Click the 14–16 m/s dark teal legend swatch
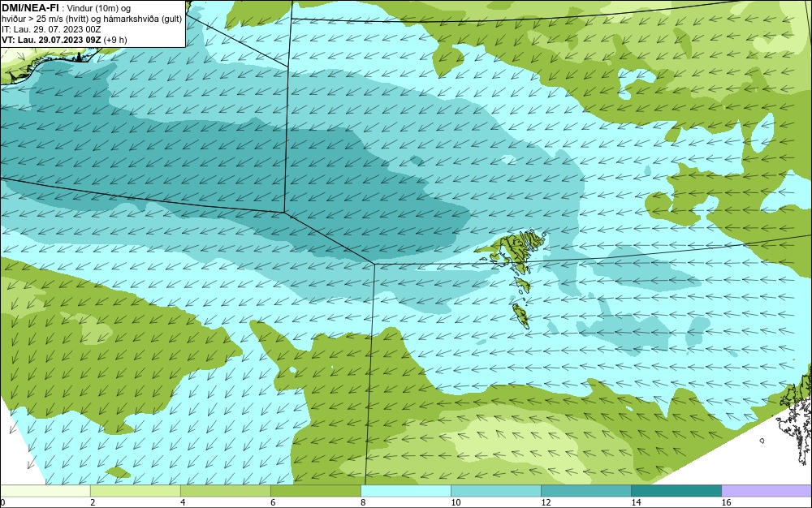Screen dimensions: 812x508 [x=676, y=490]
